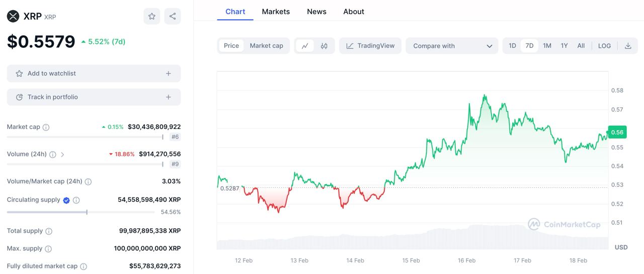Image resolution: width=644 pixels, height=274 pixels.
Task: Switch to line chart view icon
Action: pos(305,46)
